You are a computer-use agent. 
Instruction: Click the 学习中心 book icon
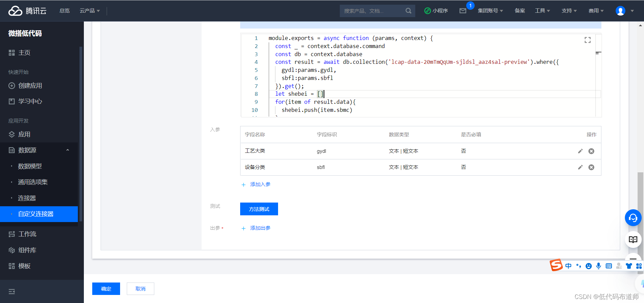tap(12, 101)
